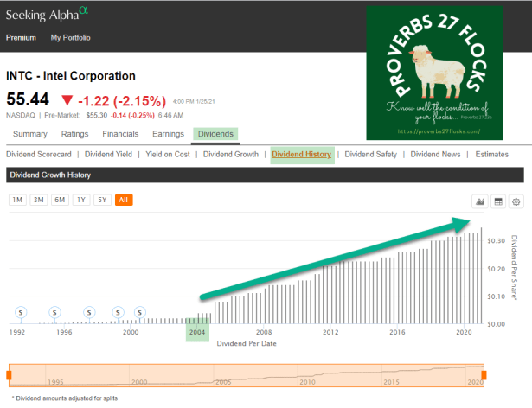Image resolution: width=532 pixels, height=408 pixels.
Task: Open the Summary tab
Action: (x=29, y=134)
